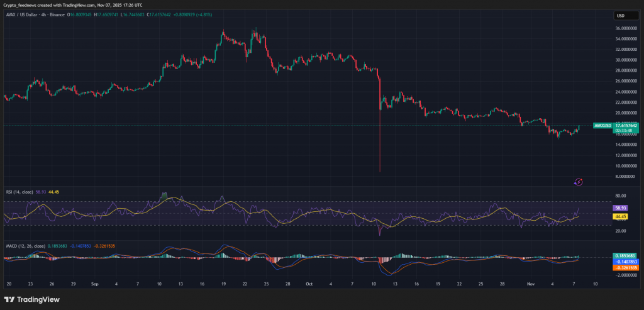Click the purple lightning event icon
Viewport: 644px width, 310px height.
[579, 182]
